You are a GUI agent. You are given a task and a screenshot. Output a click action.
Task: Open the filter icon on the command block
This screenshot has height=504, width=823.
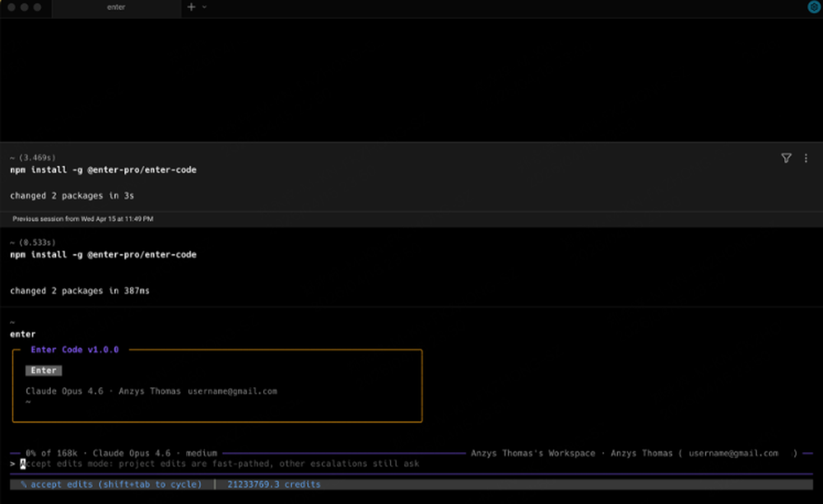(x=786, y=158)
